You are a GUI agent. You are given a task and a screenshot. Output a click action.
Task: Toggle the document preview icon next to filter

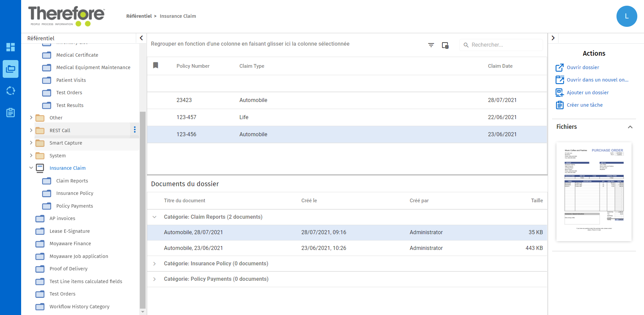coord(445,45)
